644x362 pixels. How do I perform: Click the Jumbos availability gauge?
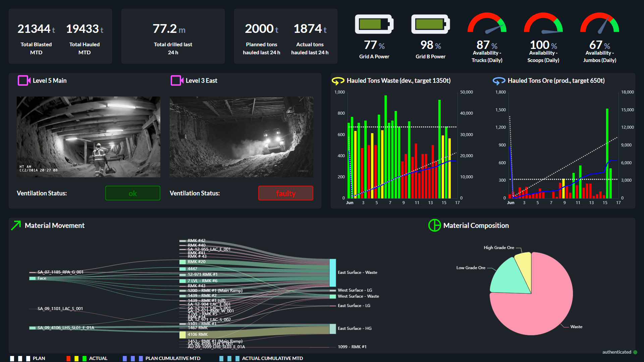point(599,23)
